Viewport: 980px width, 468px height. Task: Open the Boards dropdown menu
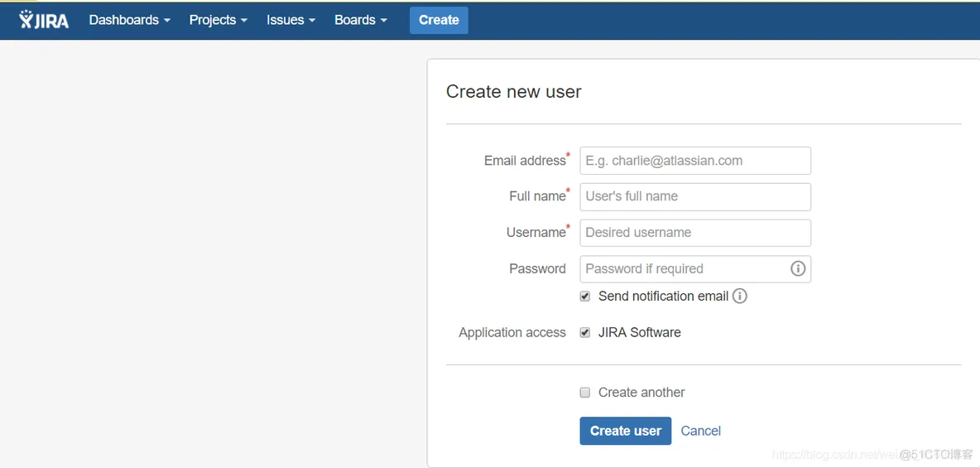[361, 20]
